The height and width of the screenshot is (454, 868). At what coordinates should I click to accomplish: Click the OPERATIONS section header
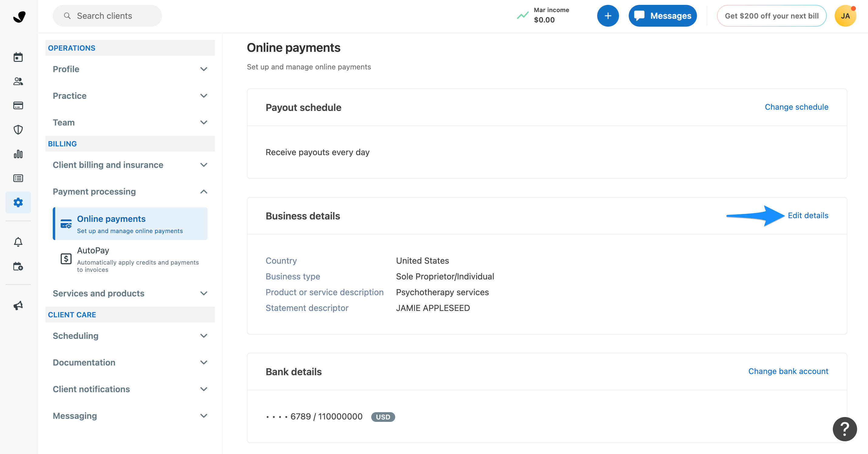click(x=130, y=48)
